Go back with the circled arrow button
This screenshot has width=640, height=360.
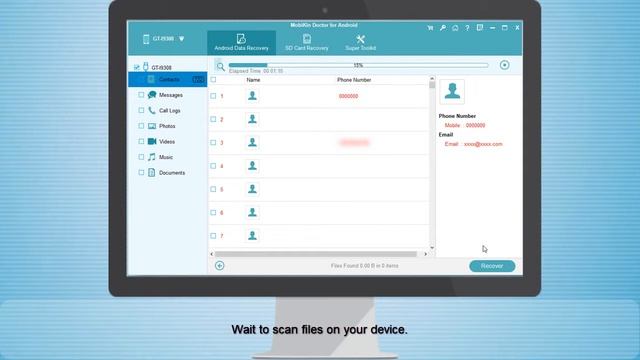220,266
